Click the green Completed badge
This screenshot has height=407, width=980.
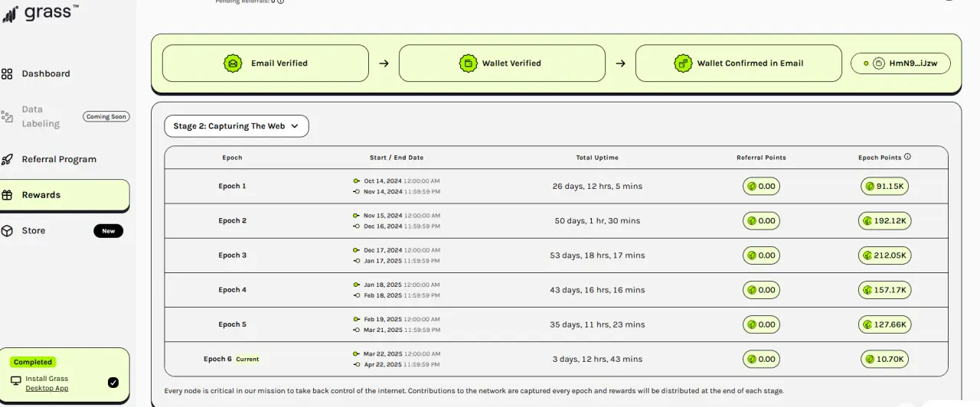pos(33,362)
